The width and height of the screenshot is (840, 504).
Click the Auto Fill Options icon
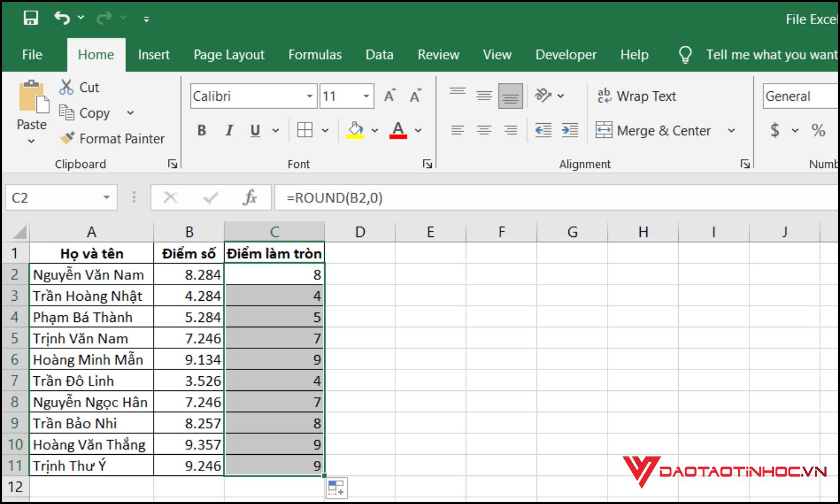pyautogui.click(x=337, y=488)
